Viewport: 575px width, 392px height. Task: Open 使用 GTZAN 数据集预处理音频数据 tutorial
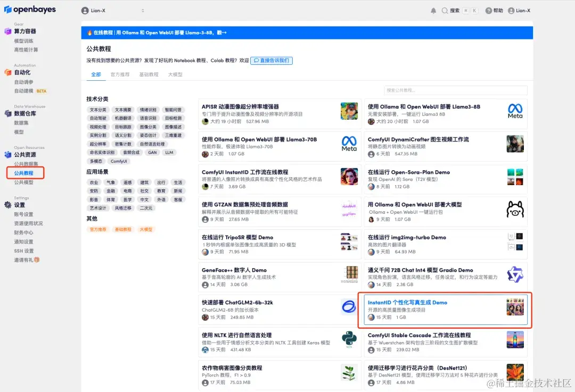pos(244,205)
